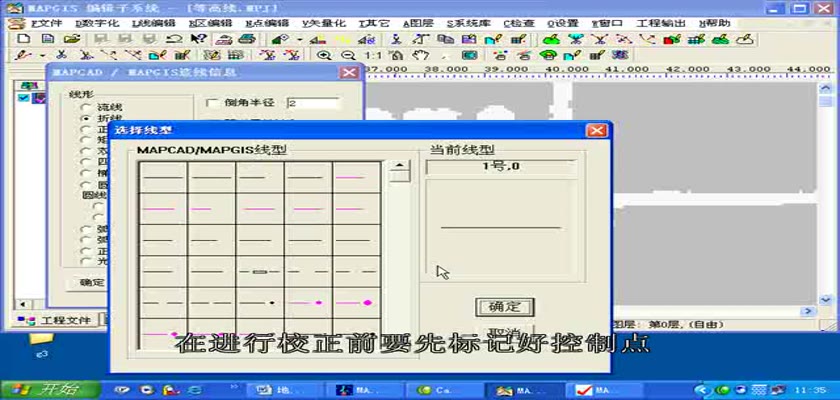Click the printer icon in the toolbar
840x400 pixels.
coord(247,39)
